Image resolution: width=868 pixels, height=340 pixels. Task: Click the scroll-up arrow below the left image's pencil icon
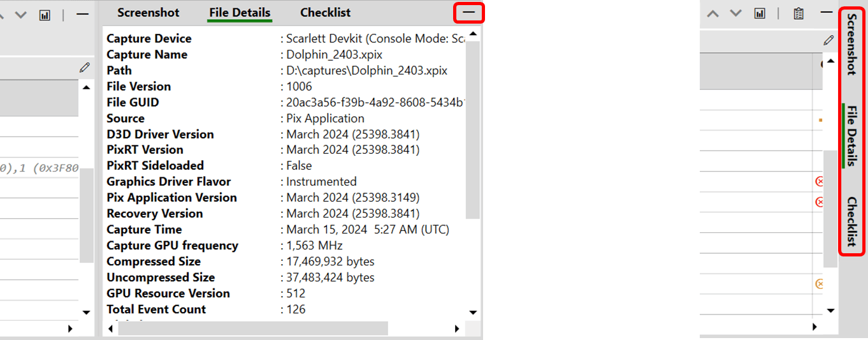pos(87,86)
